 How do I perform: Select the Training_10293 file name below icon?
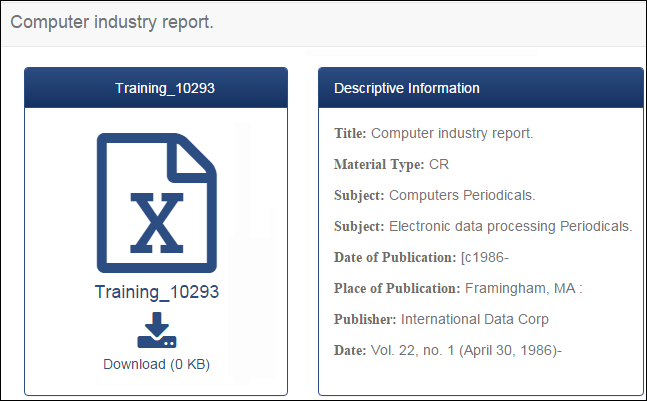point(157,292)
